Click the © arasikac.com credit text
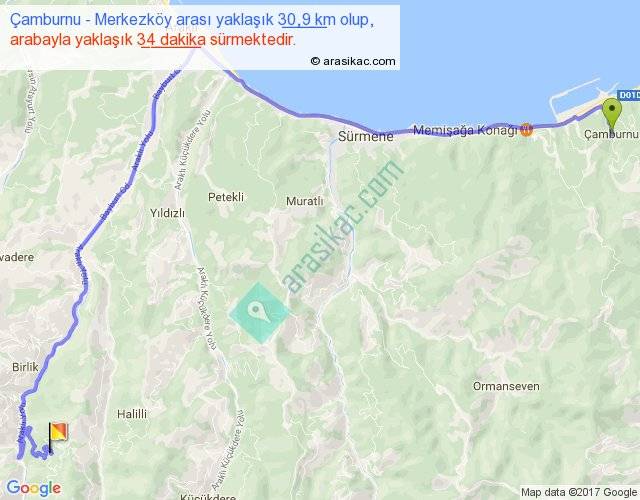Viewport: 640px width, 500px height. pos(353,61)
